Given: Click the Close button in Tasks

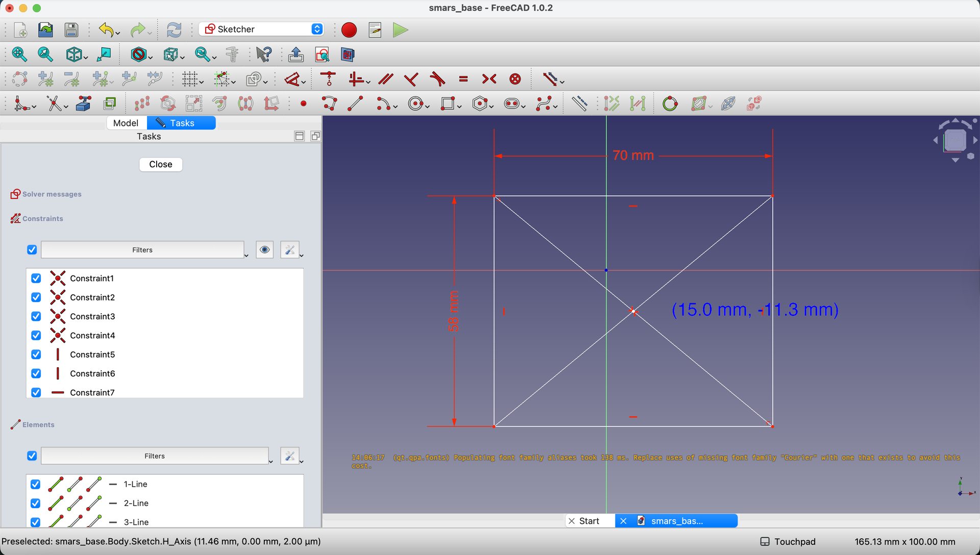Looking at the screenshot, I should pyautogui.click(x=161, y=164).
